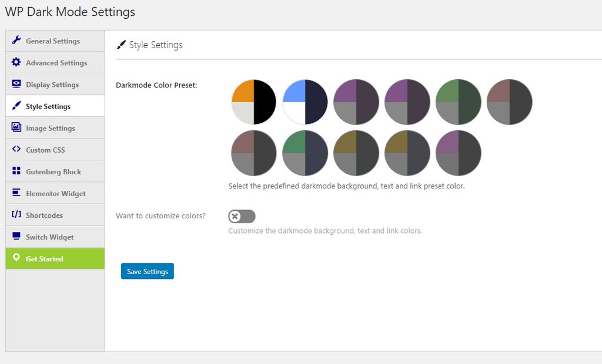Viewport: 602px width, 364px height.
Task: Click the gear icon beside Advanced Settings
Action: 16,62
